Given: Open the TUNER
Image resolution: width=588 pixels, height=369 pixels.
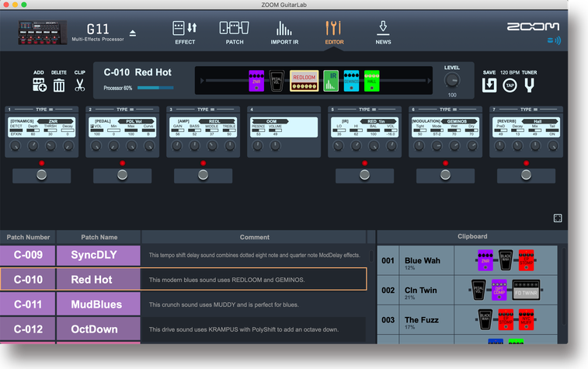Looking at the screenshot, I should [x=529, y=85].
